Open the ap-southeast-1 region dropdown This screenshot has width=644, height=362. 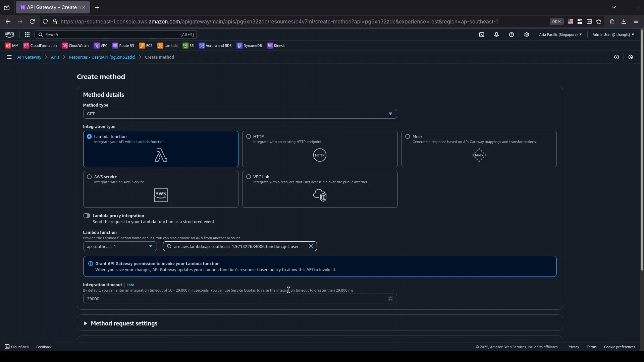[x=120, y=247]
